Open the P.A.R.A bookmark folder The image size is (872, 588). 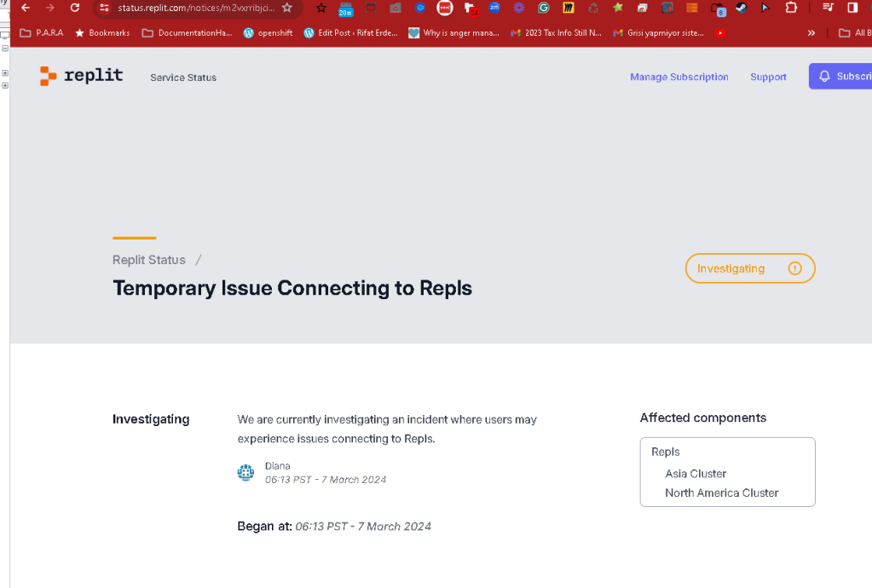coord(42,32)
